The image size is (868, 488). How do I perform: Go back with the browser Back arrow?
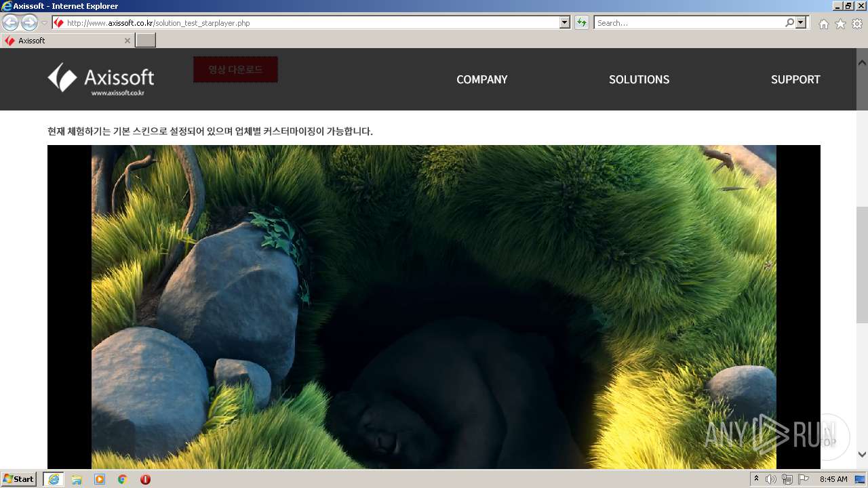pyautogui.click(x=10, y=22)
